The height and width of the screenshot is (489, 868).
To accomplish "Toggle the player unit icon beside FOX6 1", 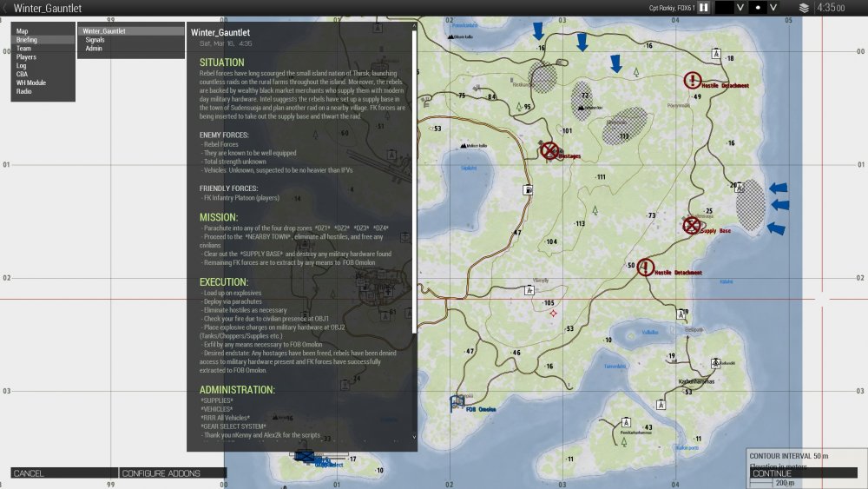I will 704,8.
